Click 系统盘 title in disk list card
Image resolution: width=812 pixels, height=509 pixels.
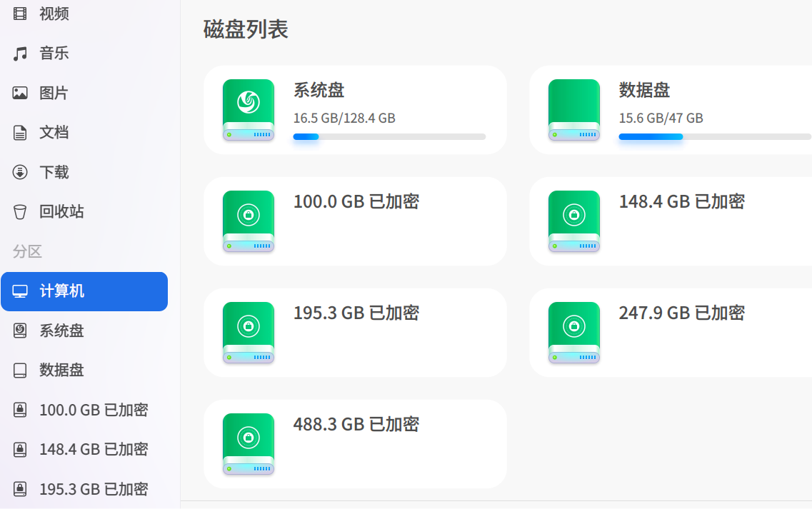(x=319, y=91)
